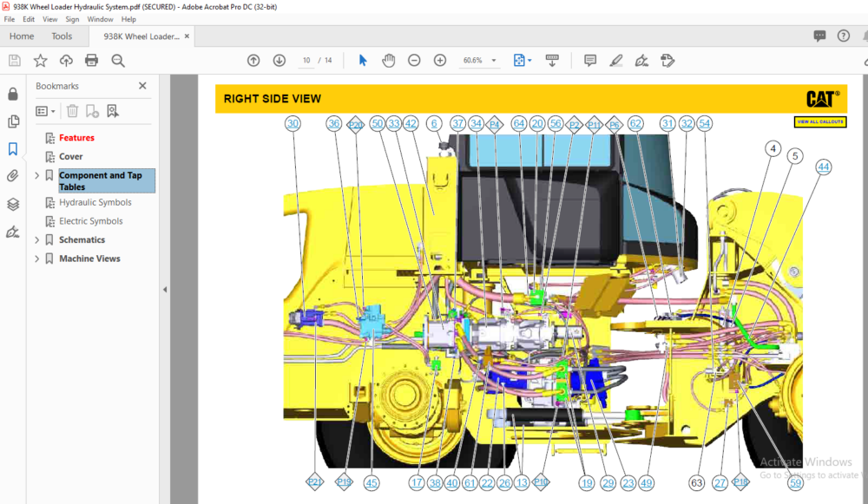Click the security lock icon in sidebar
This screenshot has width=868, height=504.
point(13,93)
